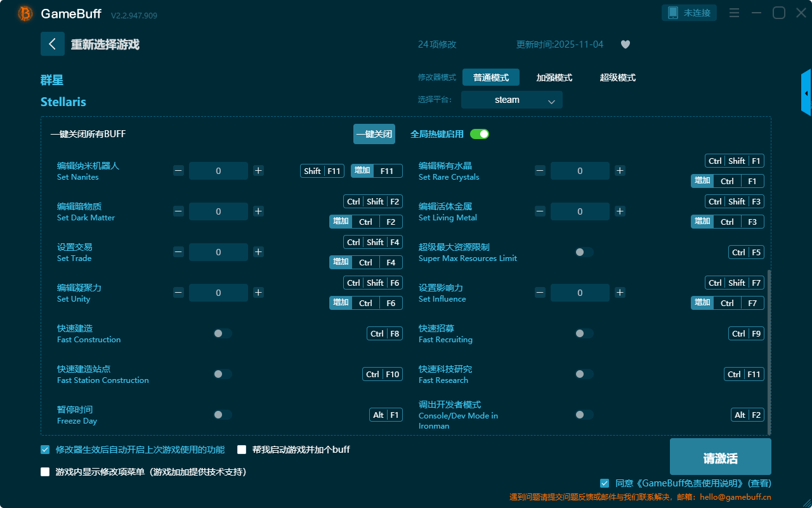Toggle the global hotkey enable switch
This screenshot has width=812, height=508.
pos(480,134)
